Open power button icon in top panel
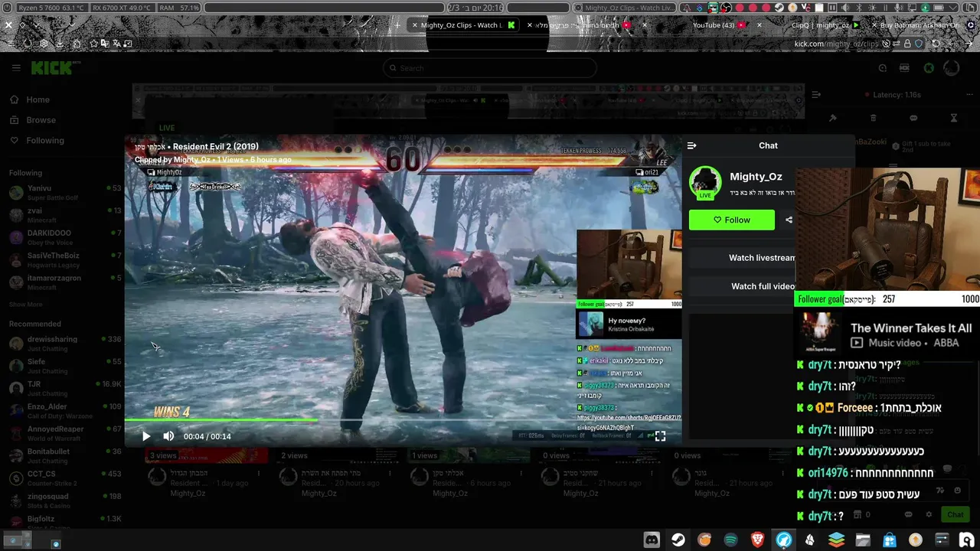The width and height of the screenshot is (980, 551). click(x=8, y=8)
